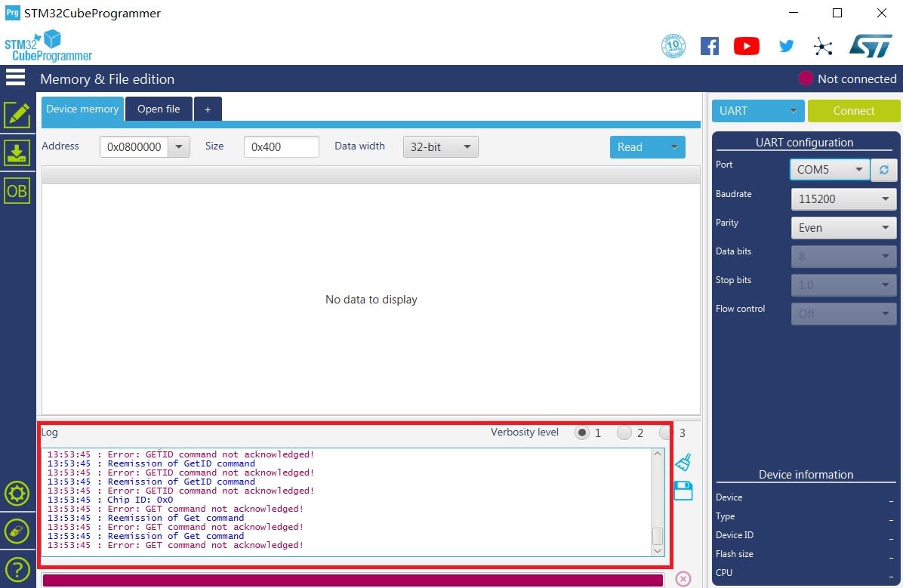
Task: Switch to the Device memory tab
Action: point(82,109)
